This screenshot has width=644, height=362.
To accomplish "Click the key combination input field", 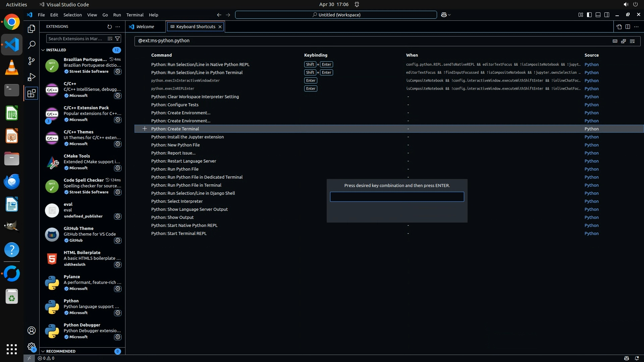I will (397, 197).
